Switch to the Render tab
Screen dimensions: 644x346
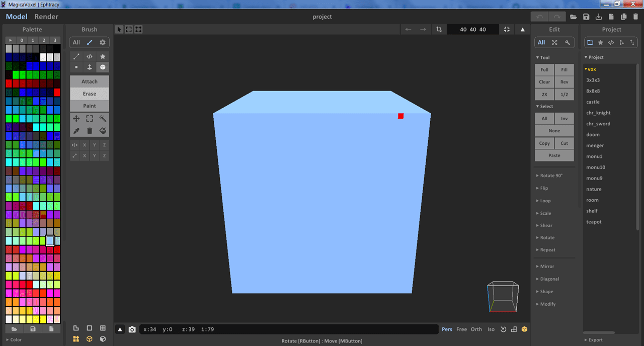pyautogui.click(x=46, y=17)
